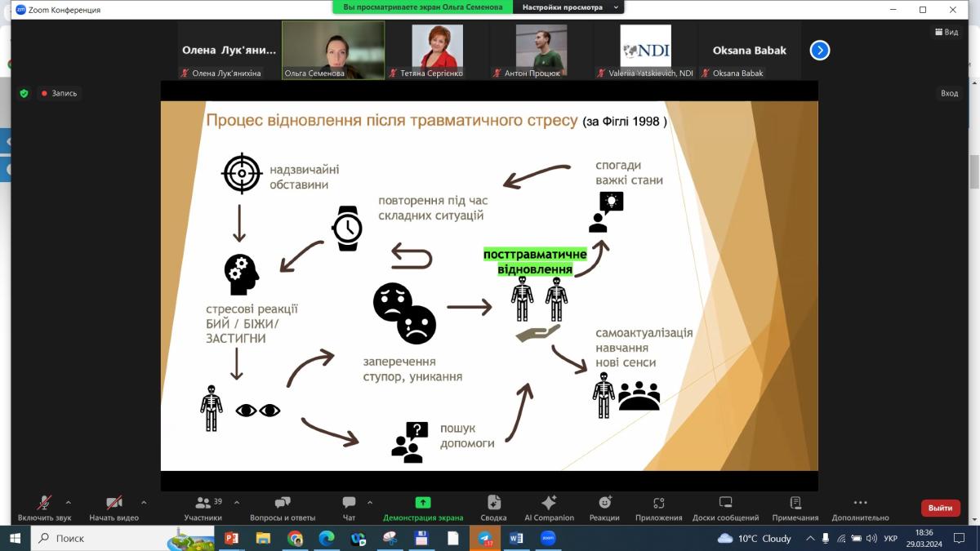
Task: Open the Windows Start menu
Action: (15, 538)
